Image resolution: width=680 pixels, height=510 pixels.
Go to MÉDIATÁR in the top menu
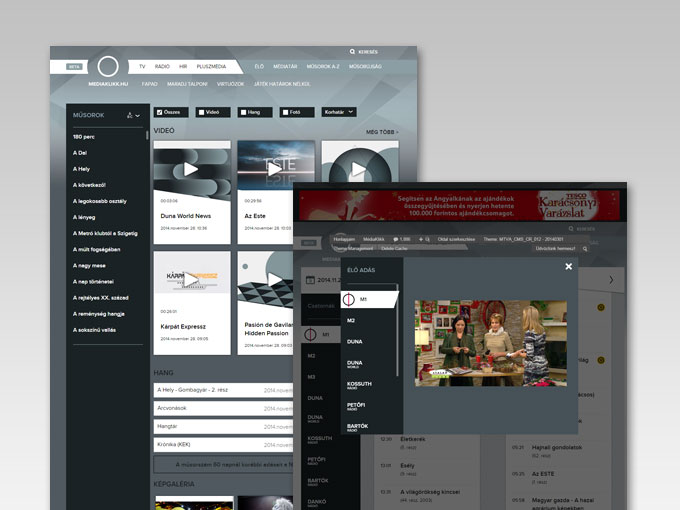pos(285,66)
